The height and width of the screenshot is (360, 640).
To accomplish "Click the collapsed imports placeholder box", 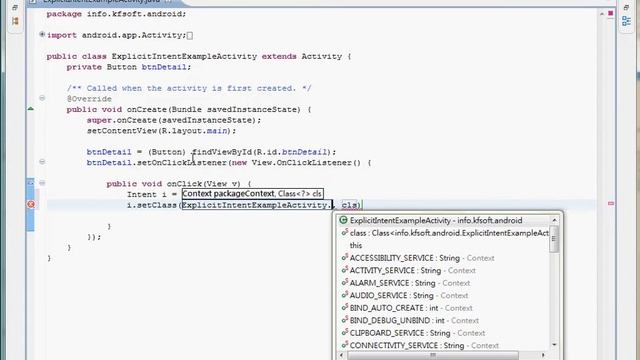I will [x=189, y=36].
